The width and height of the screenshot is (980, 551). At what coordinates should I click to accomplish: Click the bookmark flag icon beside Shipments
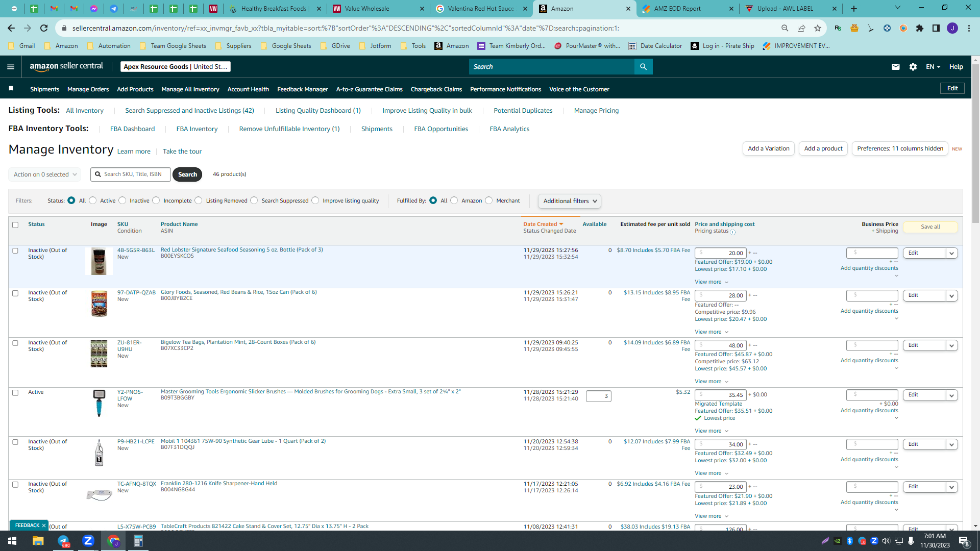pyautogui.click(x=11, y=89)
